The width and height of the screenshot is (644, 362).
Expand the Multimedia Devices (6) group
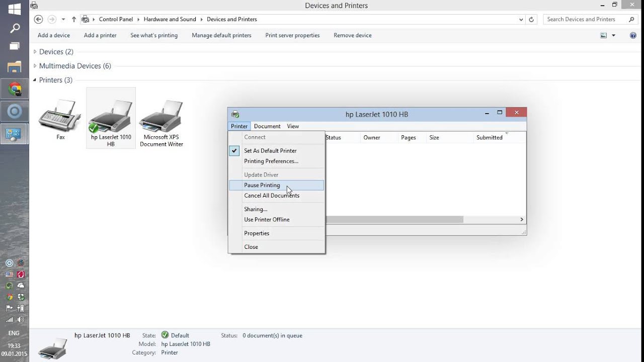pyautogui.click(x=35, y=66)
